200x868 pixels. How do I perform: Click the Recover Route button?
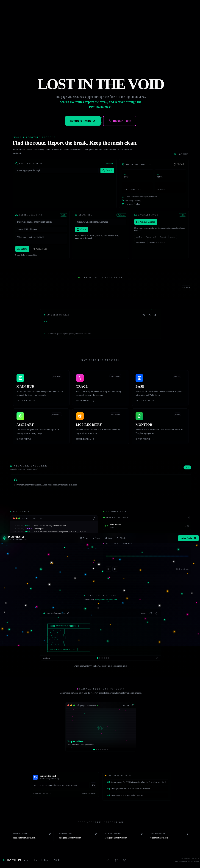(119, 121)
